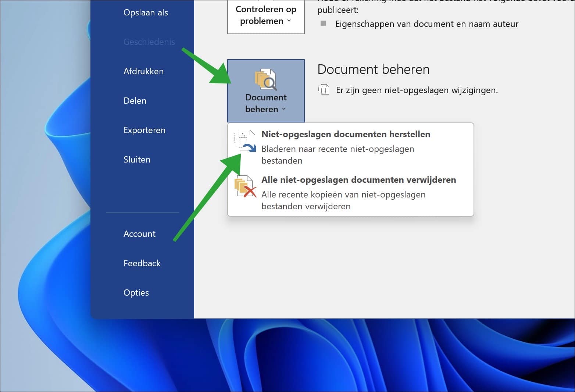575x392 pixels.
Task: Open the Opslaan als menu item
Action: 146,12
